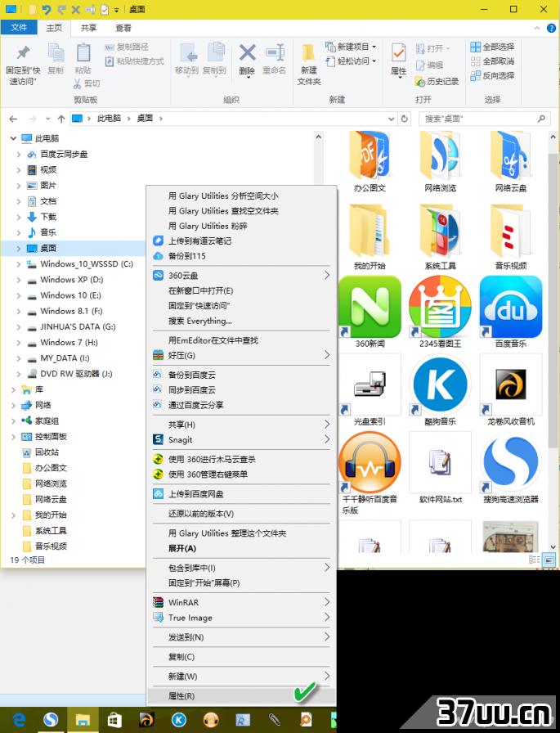Screen dimensions: 560x733
Task: Expand the 百度云同步盘 tree node
Action: 19,155
